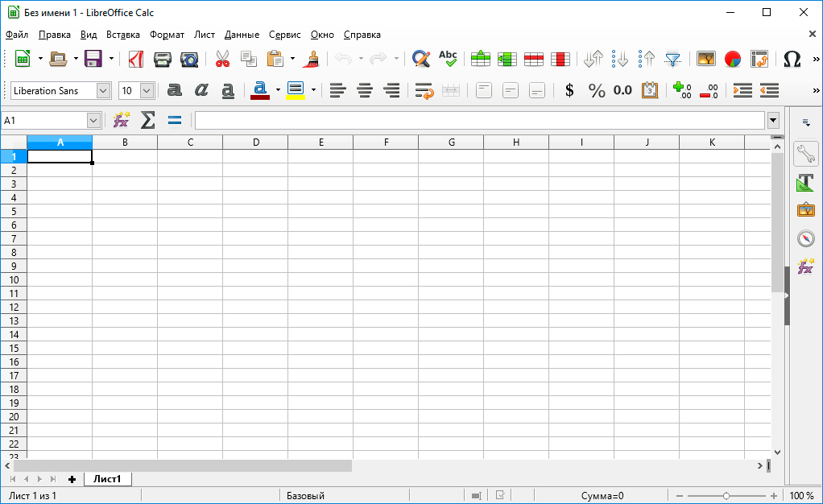Expand the font size dropdown
This screenshot has height=504, width=823.
pos(147,90)
